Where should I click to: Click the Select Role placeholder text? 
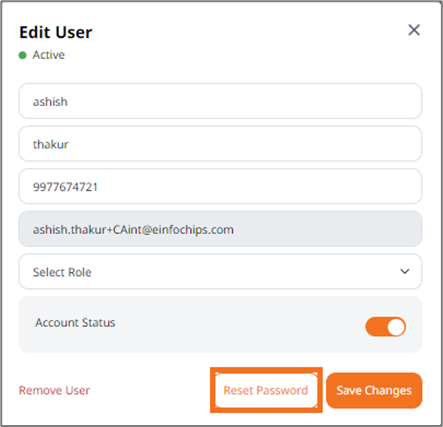tap(62, 272)
